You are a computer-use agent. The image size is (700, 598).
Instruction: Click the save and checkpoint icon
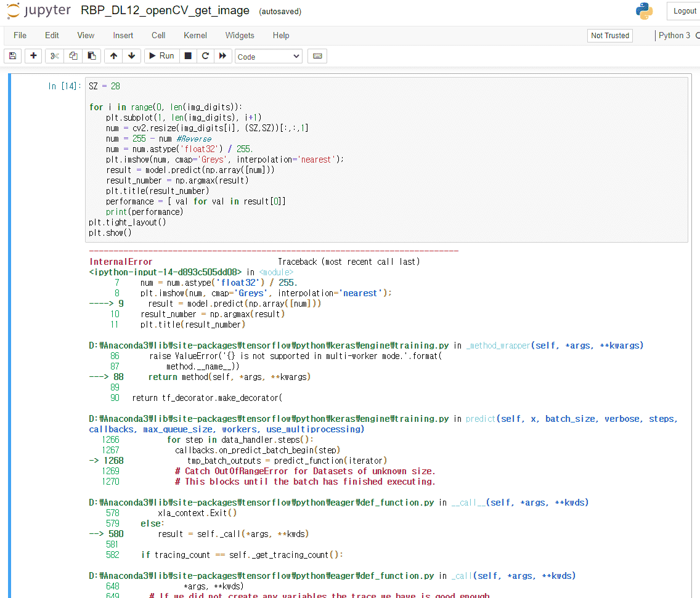[12, 56]
